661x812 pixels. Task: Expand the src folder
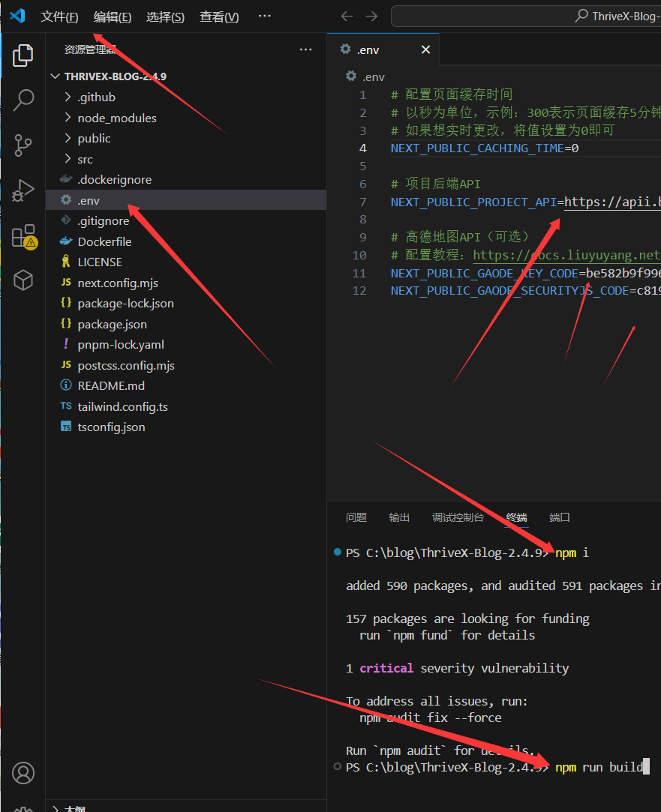pos(85,159)
